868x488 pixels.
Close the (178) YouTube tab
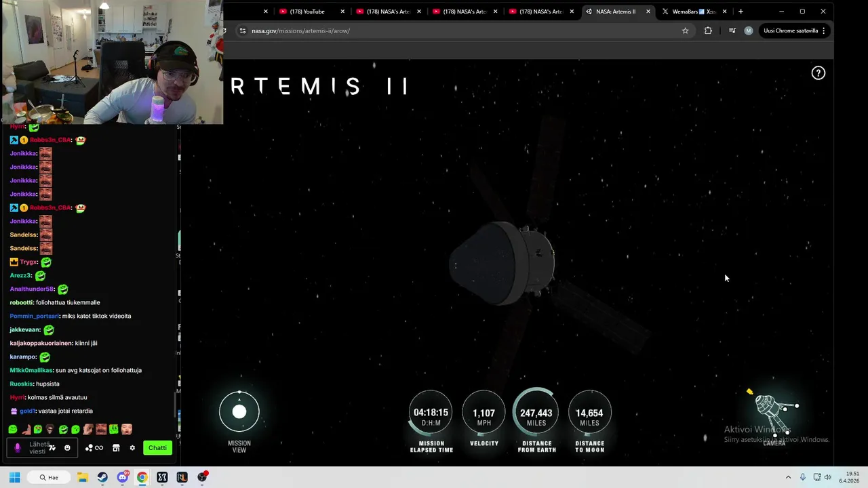342,12
